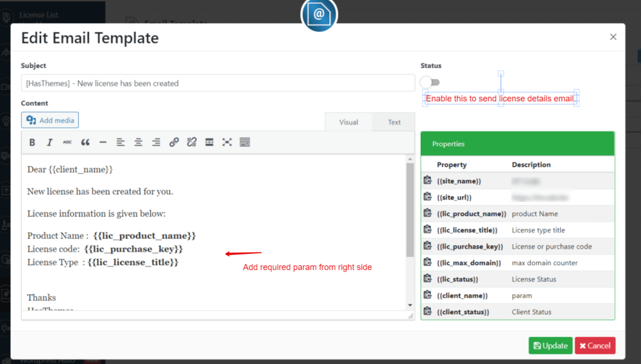
Task: Insert a blockquote
Action: coord(85,142)
